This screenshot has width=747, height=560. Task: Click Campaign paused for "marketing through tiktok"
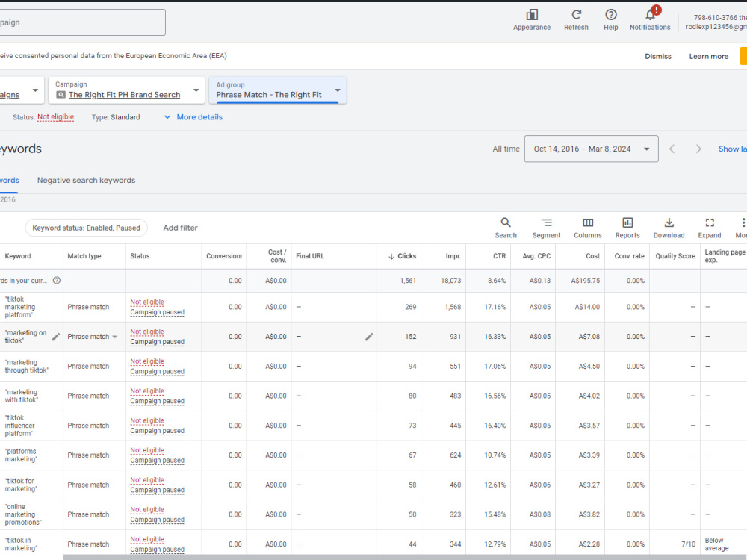pos(157,371)
